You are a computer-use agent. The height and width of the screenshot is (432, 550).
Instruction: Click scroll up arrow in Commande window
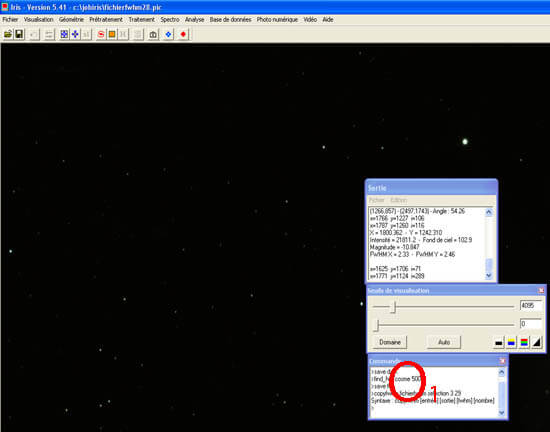tap(502, 372)
